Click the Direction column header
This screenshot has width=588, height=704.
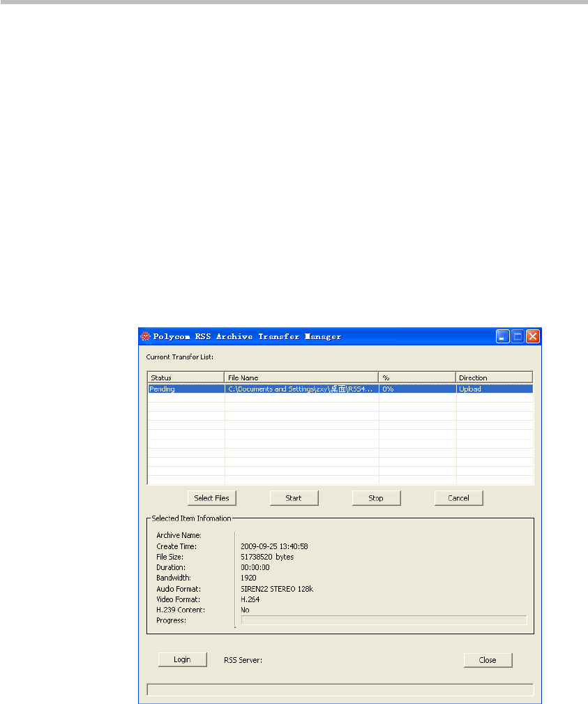click(x=495, y=377)
